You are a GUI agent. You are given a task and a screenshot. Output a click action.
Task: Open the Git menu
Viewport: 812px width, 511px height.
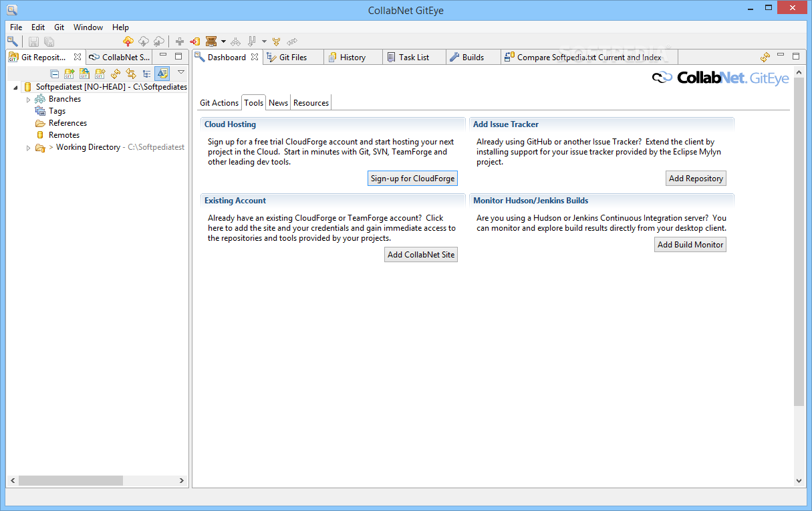pyautogui.click(x=59, y=27)
